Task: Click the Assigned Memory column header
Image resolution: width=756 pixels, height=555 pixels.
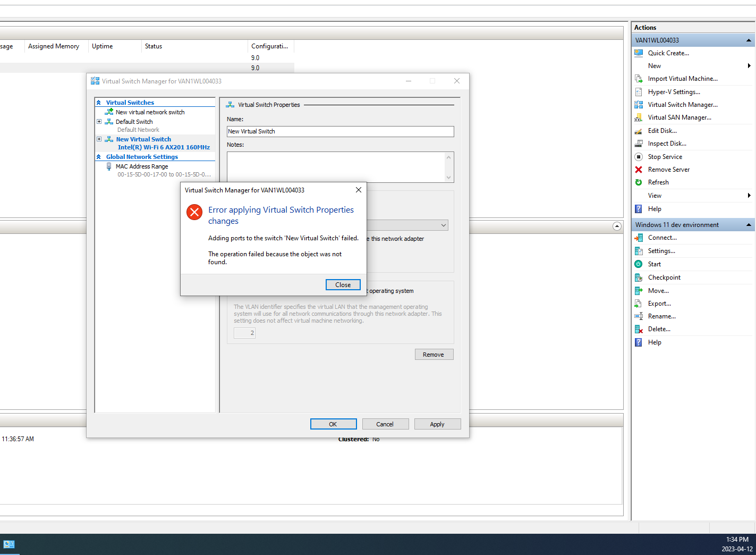Action: pyautogui.click(x=56, y=46)
